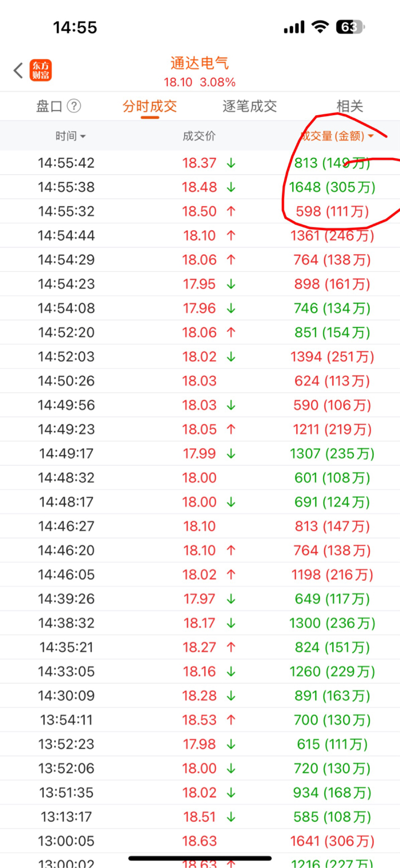The image size is (400, 868).
Task: Tap red up arrow in 14:55:32 row
Action: (231, 211)
